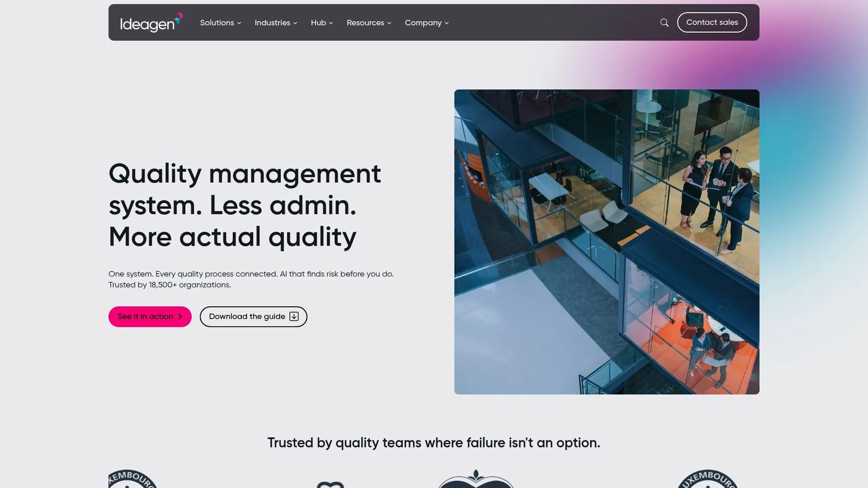Expand the Resources dropdown

[369, 23]
